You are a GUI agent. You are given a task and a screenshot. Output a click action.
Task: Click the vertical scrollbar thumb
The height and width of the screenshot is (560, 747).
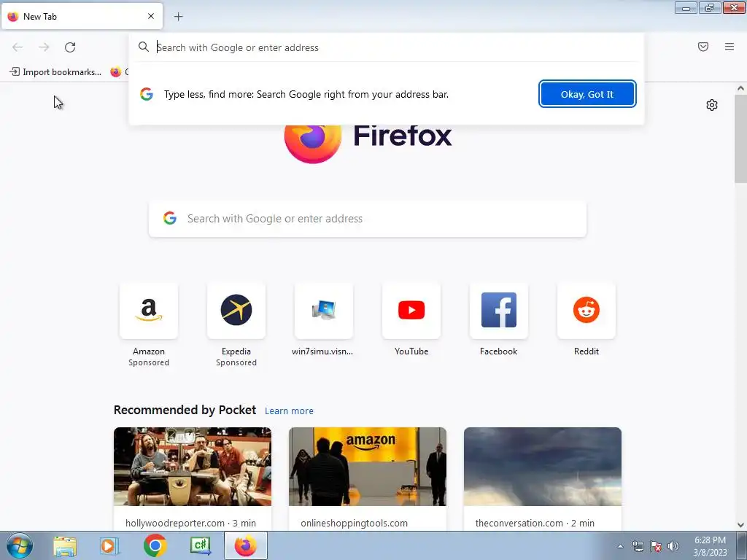click(740, 138)
